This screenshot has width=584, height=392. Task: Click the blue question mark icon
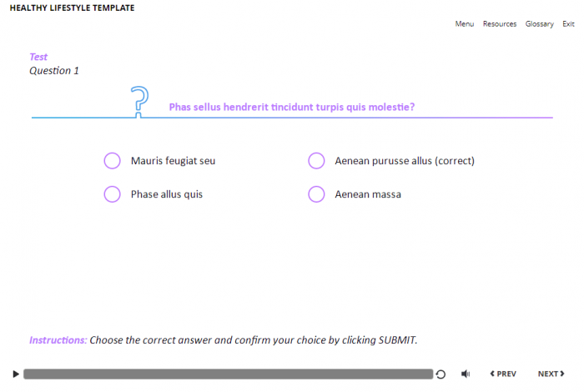(x=140, y=100)
